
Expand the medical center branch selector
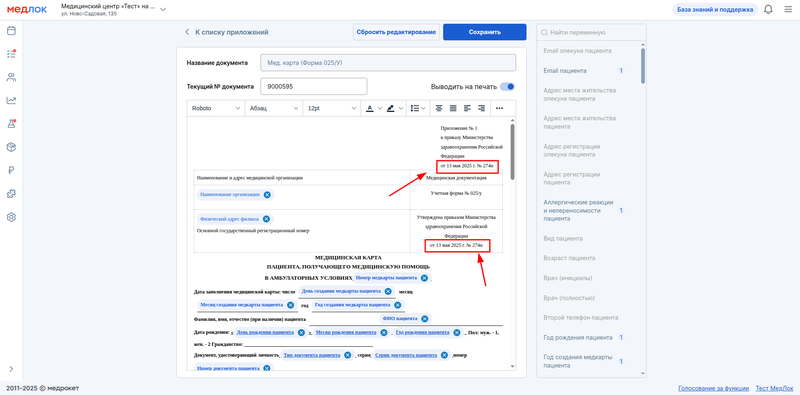163,10
